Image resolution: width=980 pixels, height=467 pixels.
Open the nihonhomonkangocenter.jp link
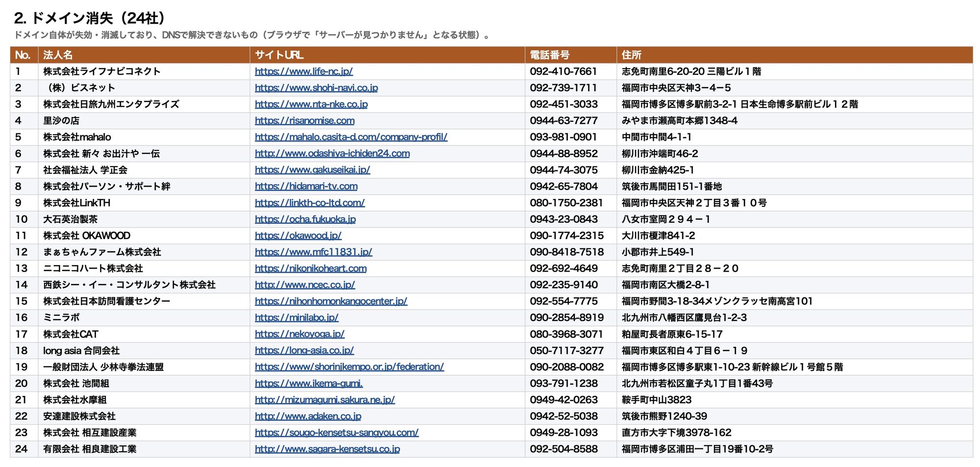point(331,301)
